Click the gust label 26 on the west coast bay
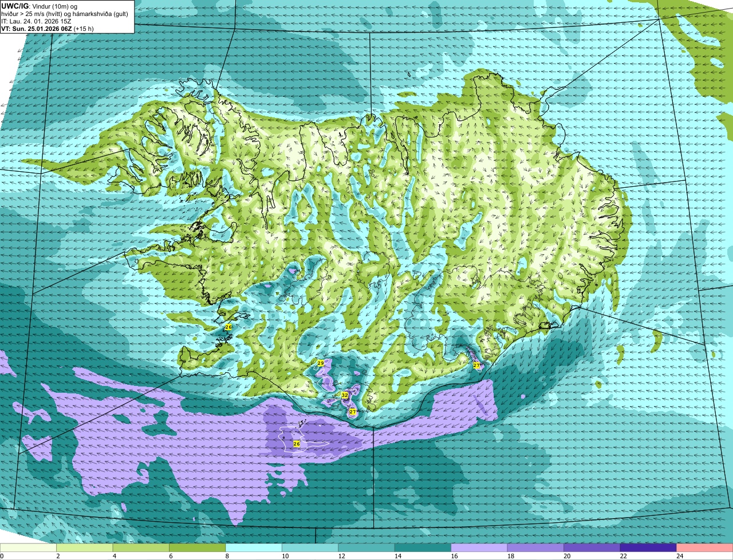The height and width of the screenshot is (560, 733). (228, 327)
